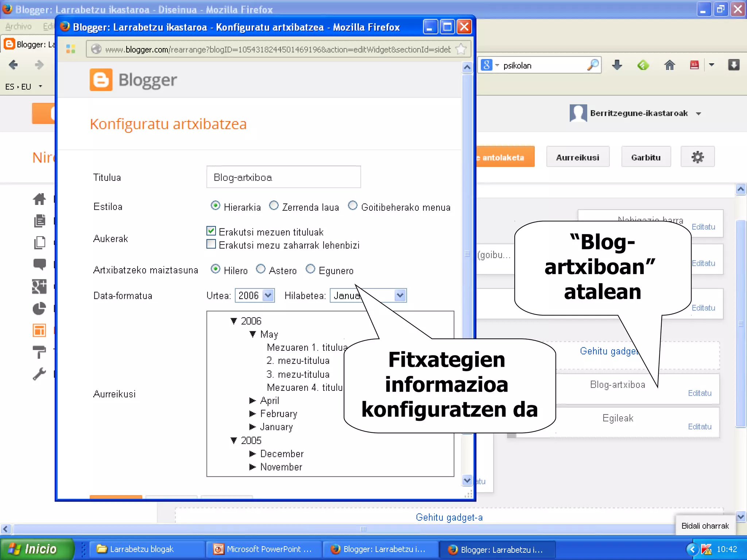Click Gehitu gadget-a link at bottom
The image size is (747, 560).
449,517
